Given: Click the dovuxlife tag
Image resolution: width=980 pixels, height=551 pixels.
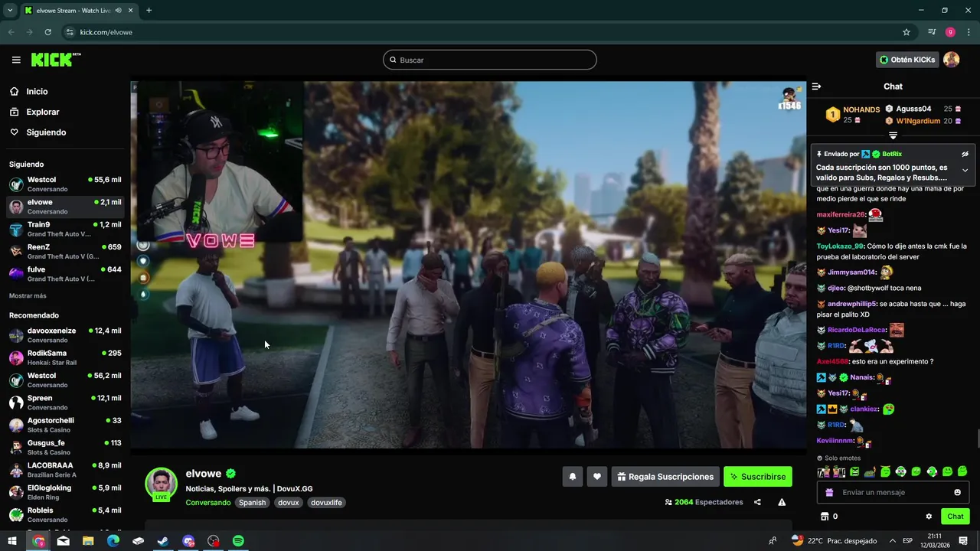Looking at the screenshot, I should (x=326, y=503).
